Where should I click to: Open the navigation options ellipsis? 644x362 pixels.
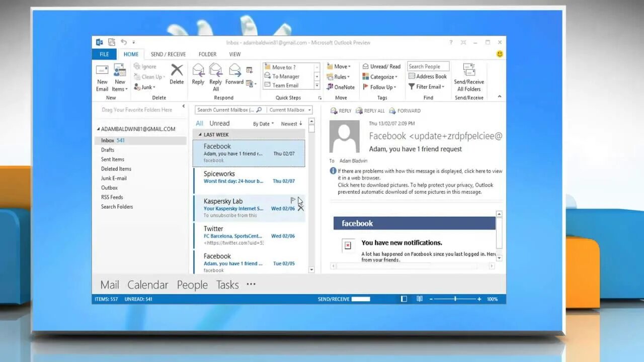[x=251, y=284]
